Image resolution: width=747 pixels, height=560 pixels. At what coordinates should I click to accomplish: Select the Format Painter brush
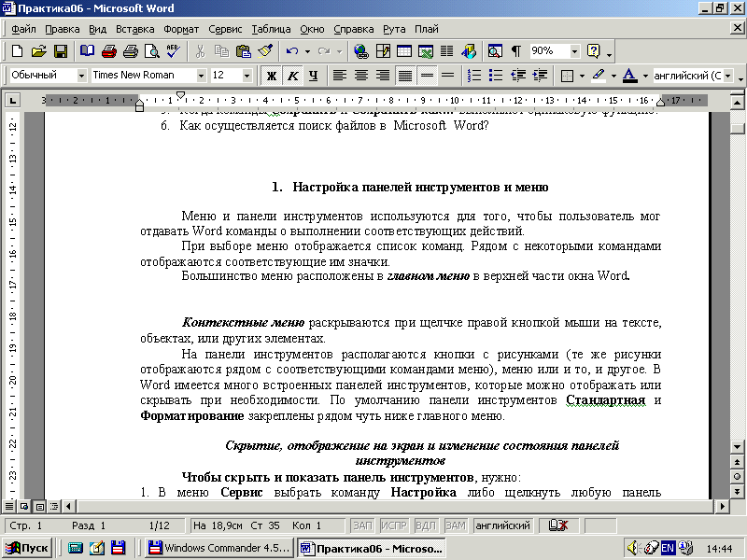265,51
